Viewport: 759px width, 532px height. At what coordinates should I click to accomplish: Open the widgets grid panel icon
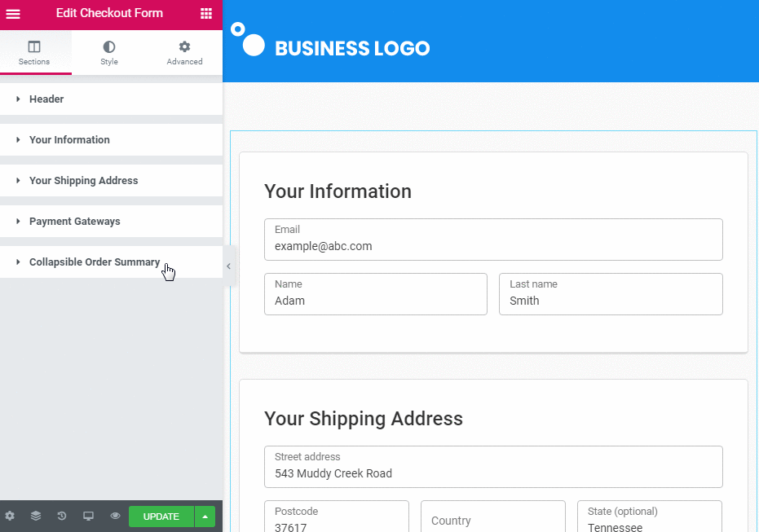[206, 14]
